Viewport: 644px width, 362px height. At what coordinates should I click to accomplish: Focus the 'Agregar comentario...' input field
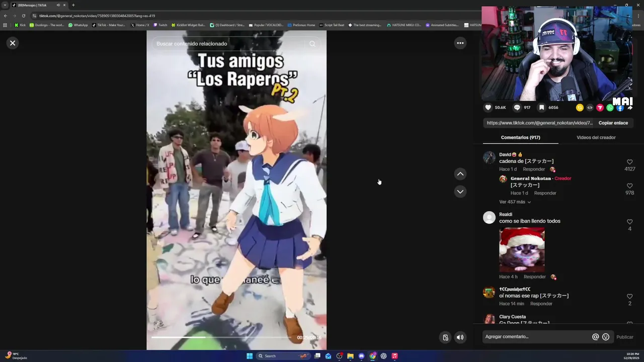click(536, 337)
